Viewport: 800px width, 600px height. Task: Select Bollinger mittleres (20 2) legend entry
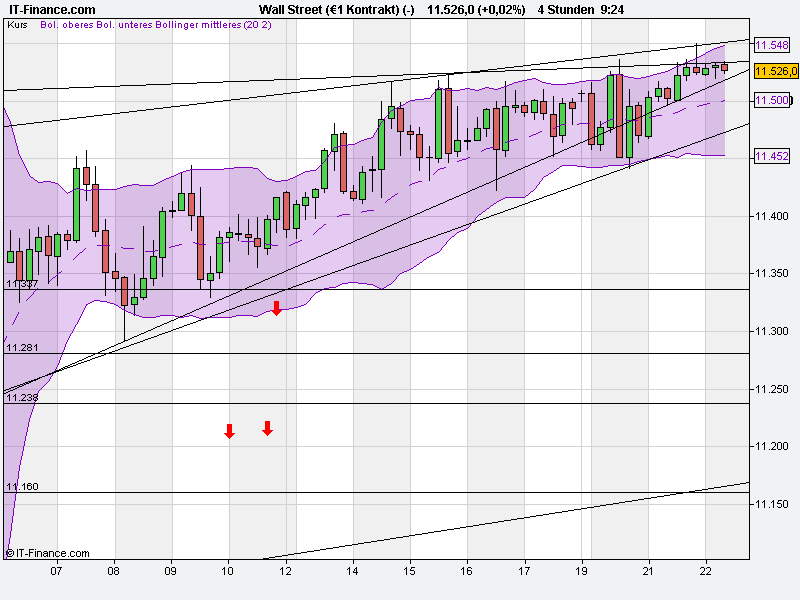213,24
